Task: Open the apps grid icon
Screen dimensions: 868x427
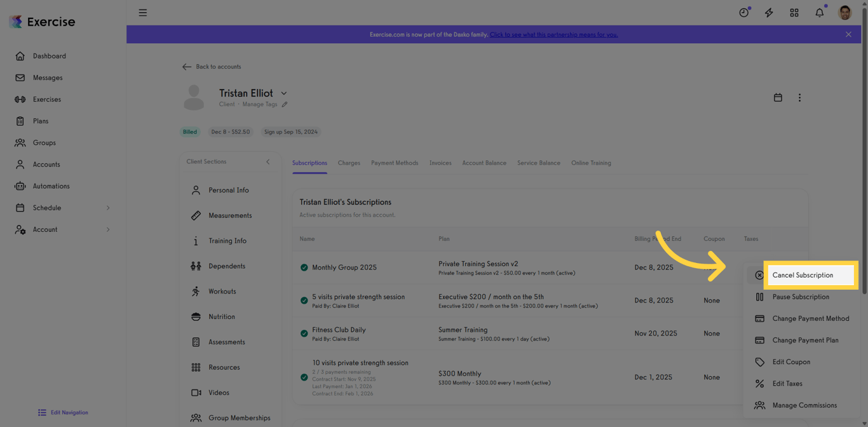Action: pyautogui.click(x=794, y=13)
